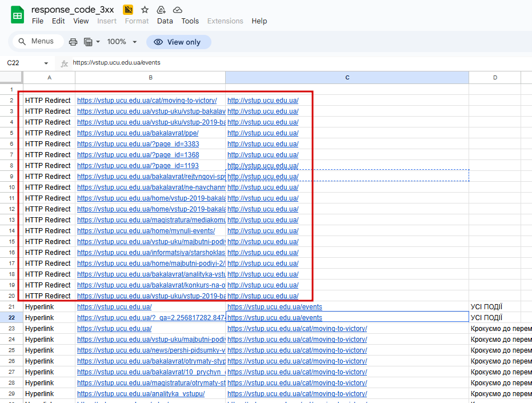532x403 pixels.
Task: Check the cloud document status icon
Action: 178,10
